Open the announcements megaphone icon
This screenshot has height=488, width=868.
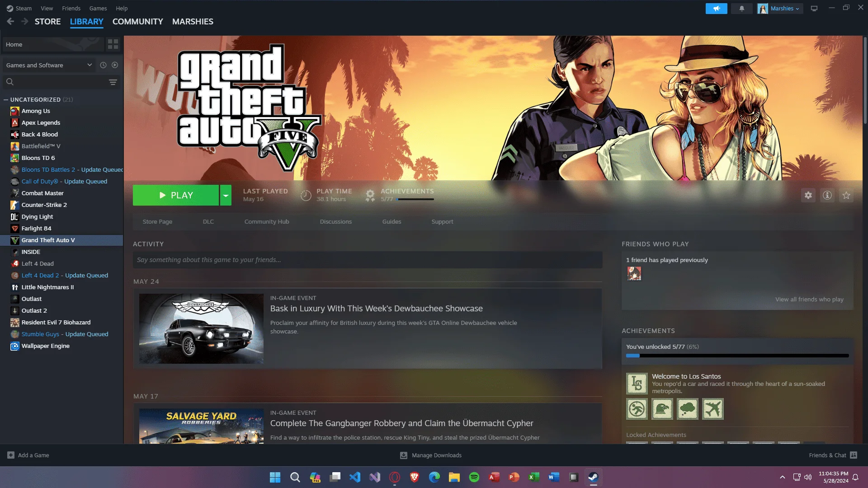[716, 9]
